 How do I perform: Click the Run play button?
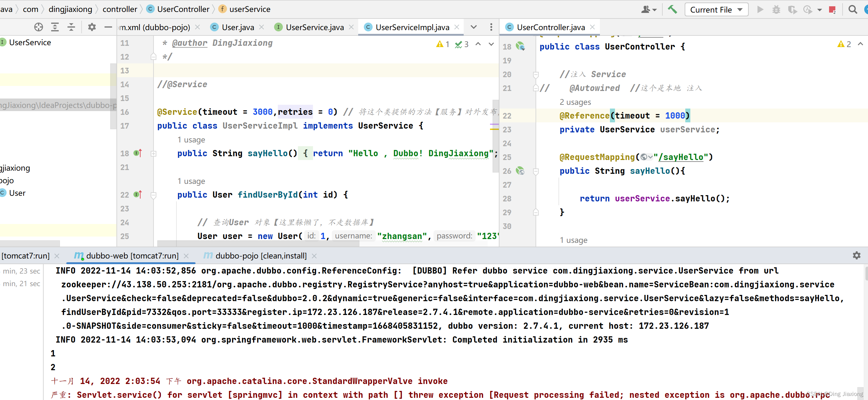(760, 9)
